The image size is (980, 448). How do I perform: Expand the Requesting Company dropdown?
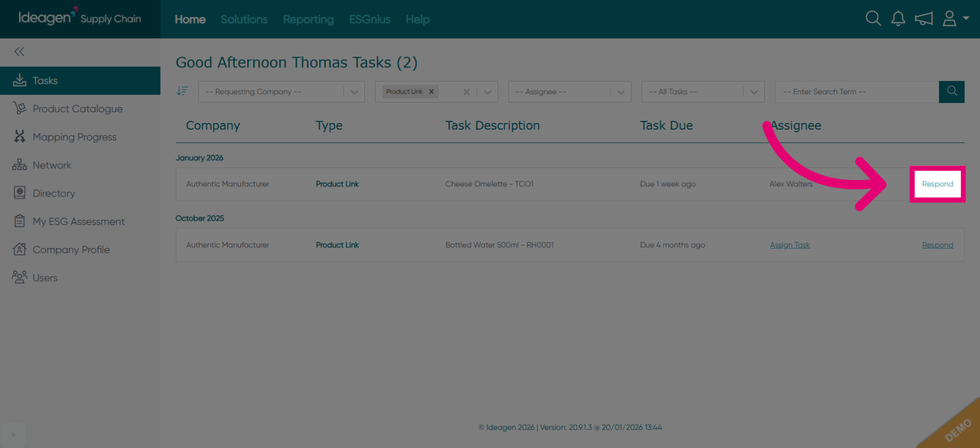click(354, 92)
